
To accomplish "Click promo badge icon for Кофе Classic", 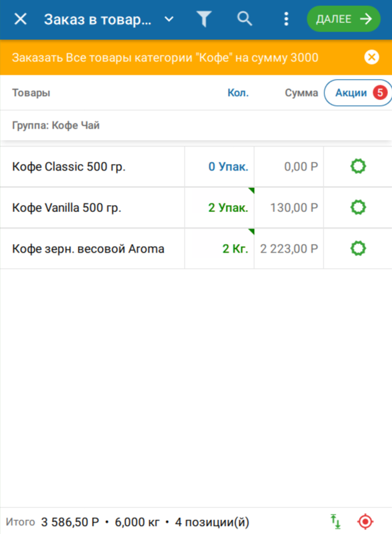I will tap(358, 167).
